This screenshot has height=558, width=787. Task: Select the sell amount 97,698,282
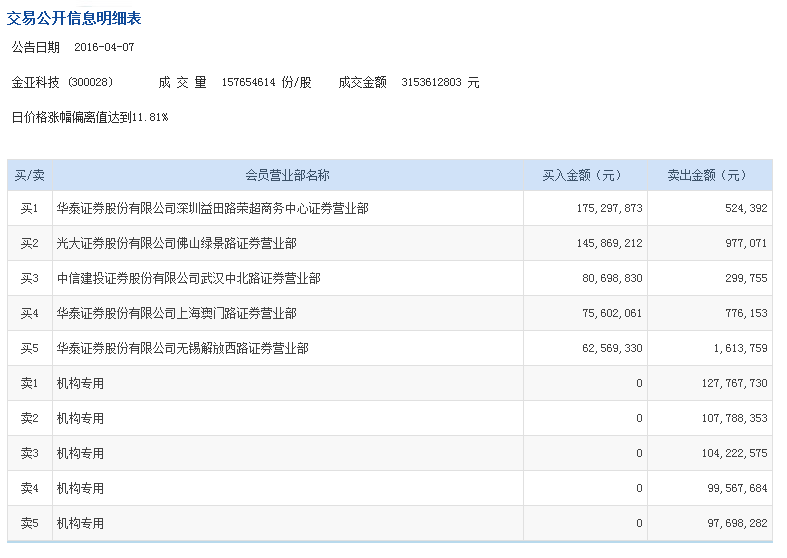[737, 523]
